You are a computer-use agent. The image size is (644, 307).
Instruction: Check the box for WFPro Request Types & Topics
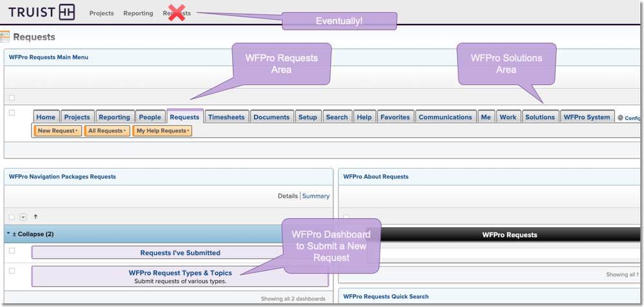tap(12, 270)
